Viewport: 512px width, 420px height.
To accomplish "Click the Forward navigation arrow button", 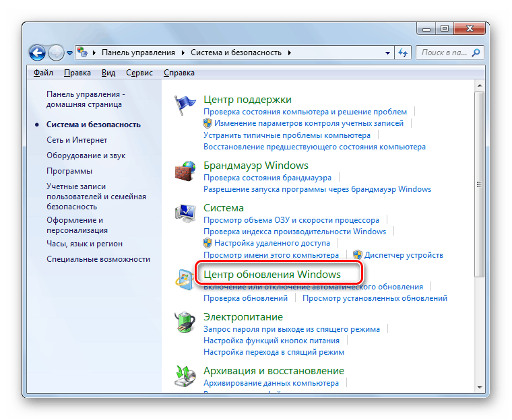I will pyautogui.click(x=56, y=53).
